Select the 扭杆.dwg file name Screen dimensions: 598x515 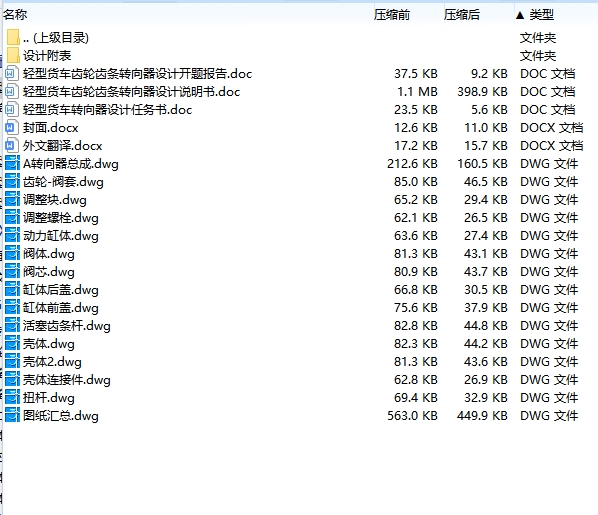[48, 398]
